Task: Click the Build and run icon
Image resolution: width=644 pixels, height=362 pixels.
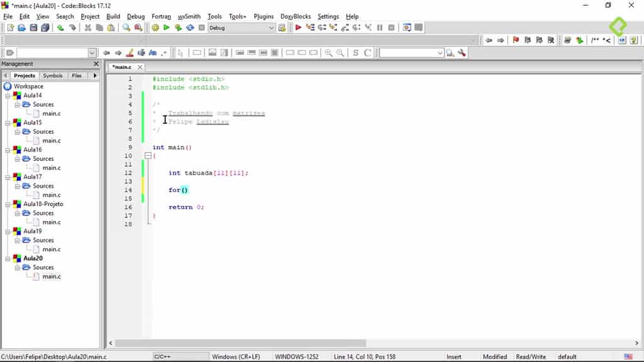Action: [x=178, y=28]
